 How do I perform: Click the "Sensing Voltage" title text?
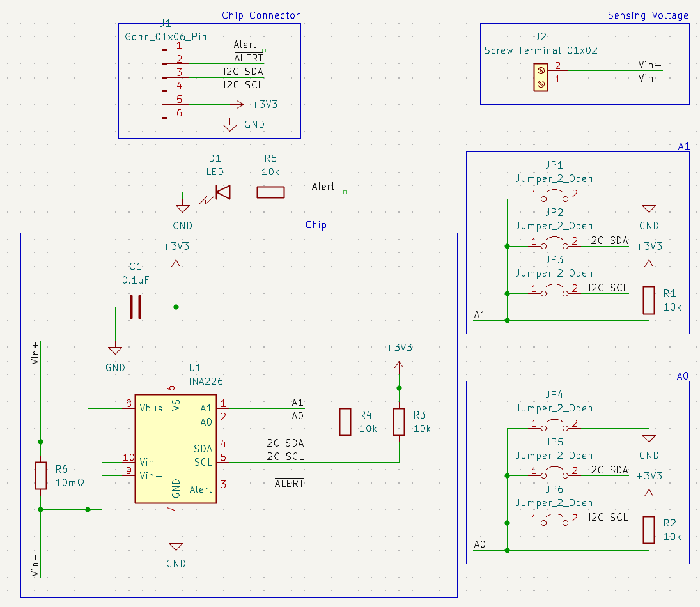[x=648, y=15]
